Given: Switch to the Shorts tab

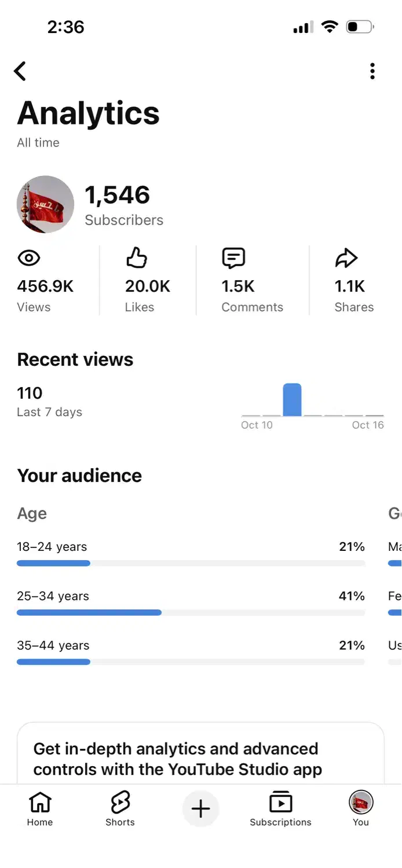Looking at the screenshot, I should 120,808.
